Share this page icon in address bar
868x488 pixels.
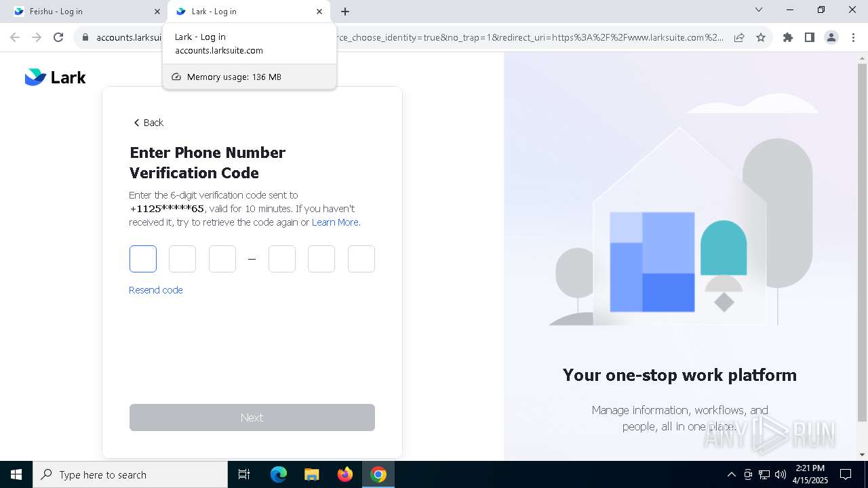pos(739,37)
